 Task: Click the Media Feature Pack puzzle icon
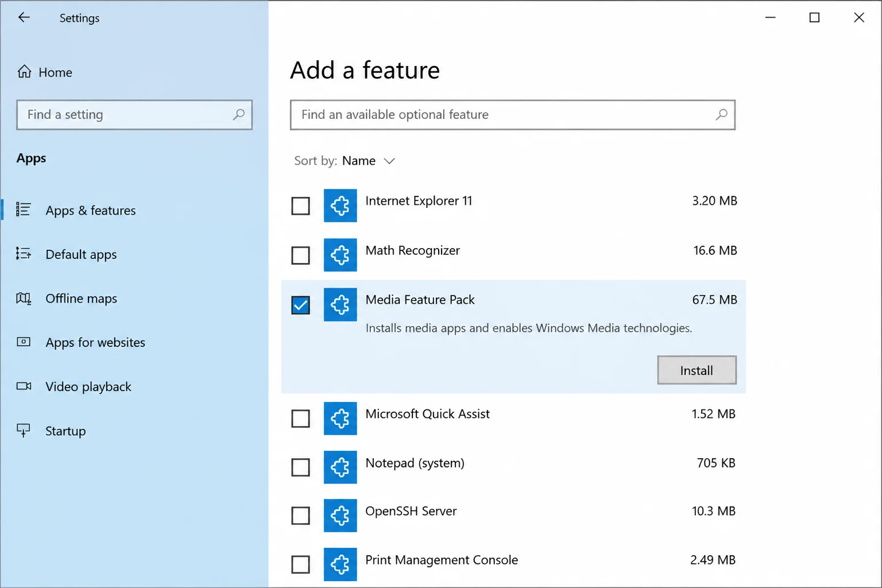[340, 304]
